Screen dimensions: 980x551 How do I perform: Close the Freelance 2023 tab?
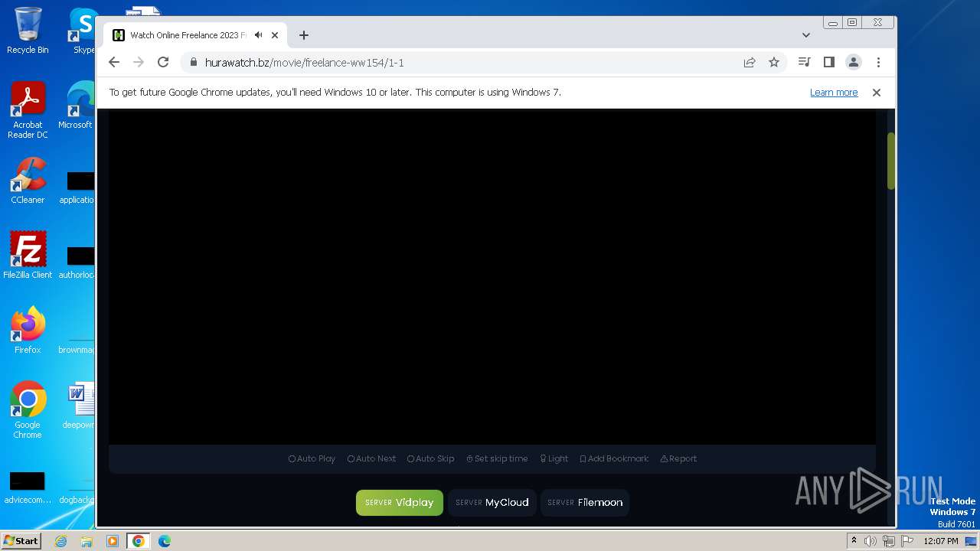(x=275, y=35)
